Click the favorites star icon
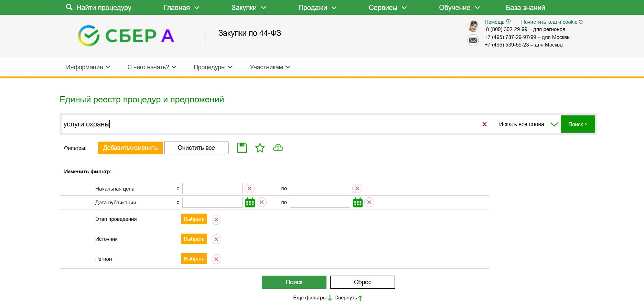The width and height of the screenshot is (644, 308). (x=260, y=148)
